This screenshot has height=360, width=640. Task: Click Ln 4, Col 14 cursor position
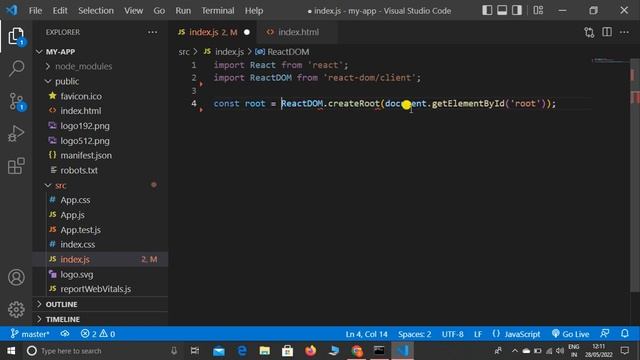[x=366, y=334]
